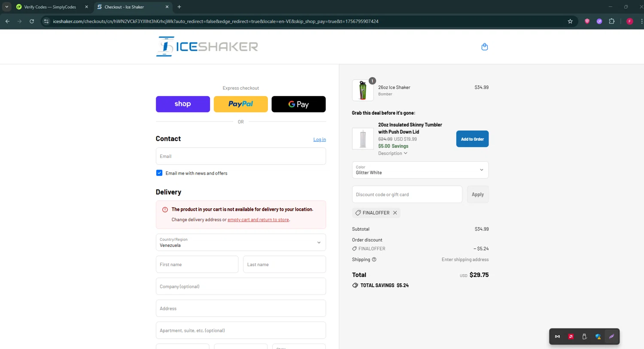Open the browser extensions puzzle icon

click(612, 21)
